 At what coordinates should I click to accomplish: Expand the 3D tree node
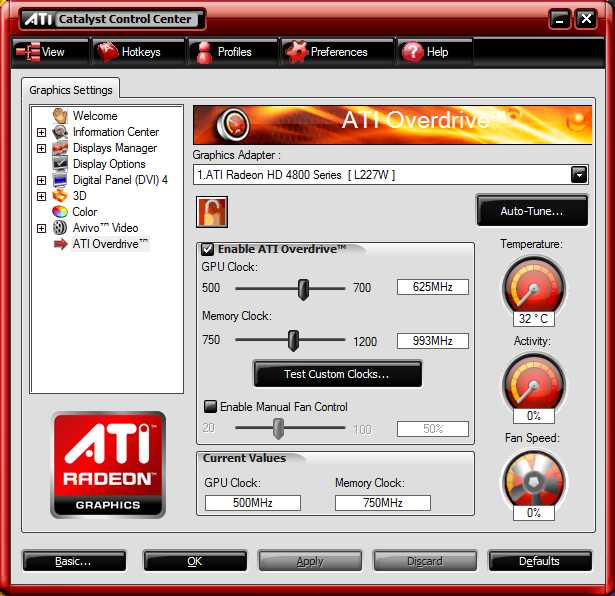click(41, 196)
